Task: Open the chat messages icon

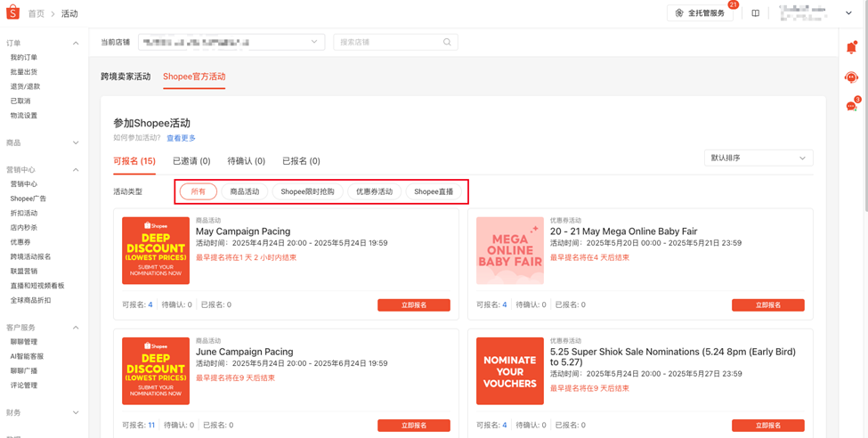Action: pos(851,106)
